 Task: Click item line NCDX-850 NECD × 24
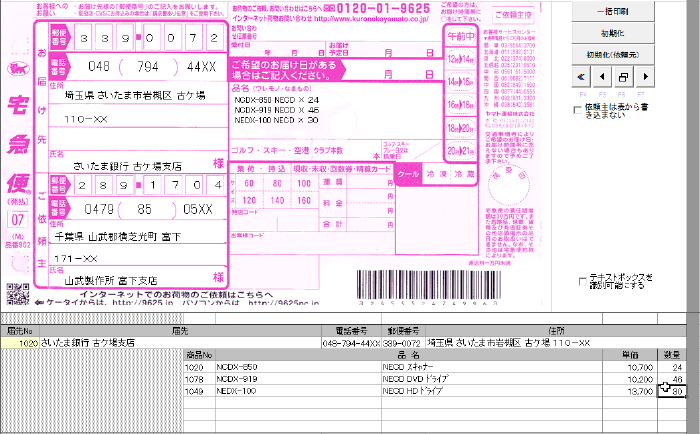(277, 100)
